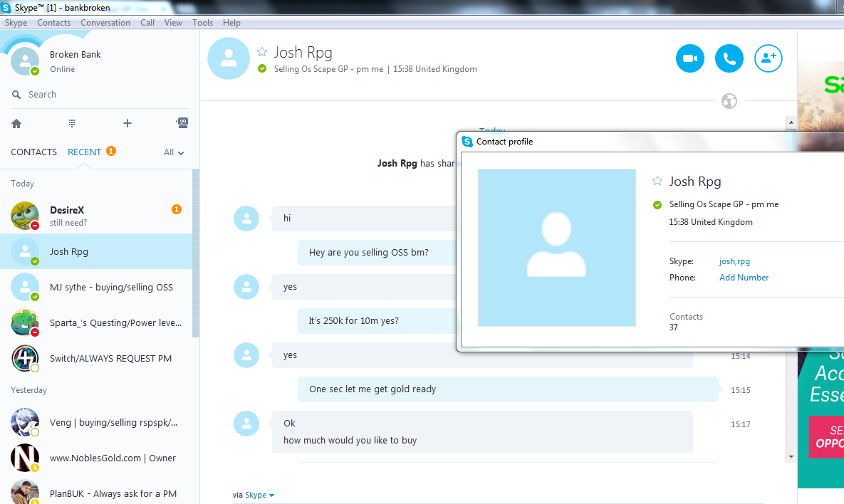The width and height of the screenshot is (844, 504).
Task: Open the All filter dropdown
Action: tap(173, 152)
